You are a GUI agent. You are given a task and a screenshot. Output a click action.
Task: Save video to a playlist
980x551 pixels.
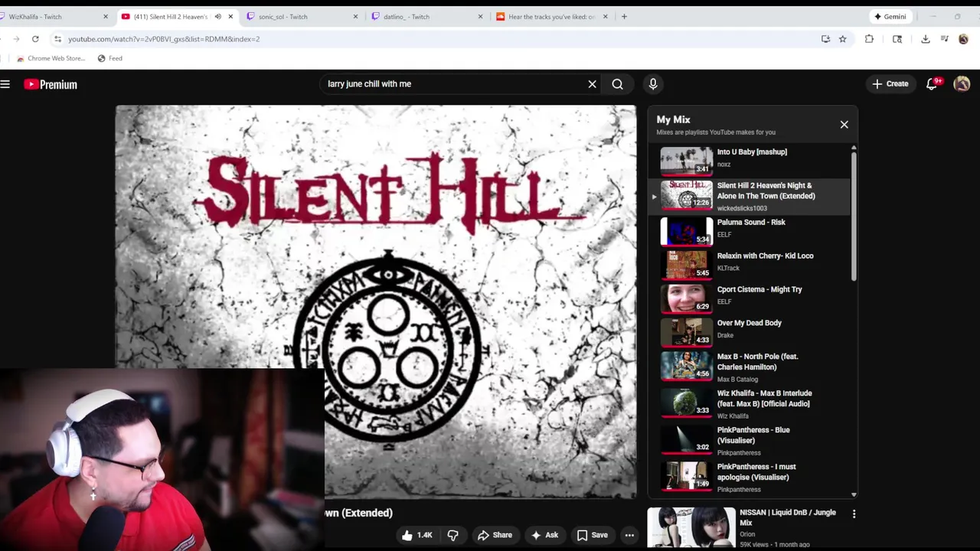[x=592, y=535]
